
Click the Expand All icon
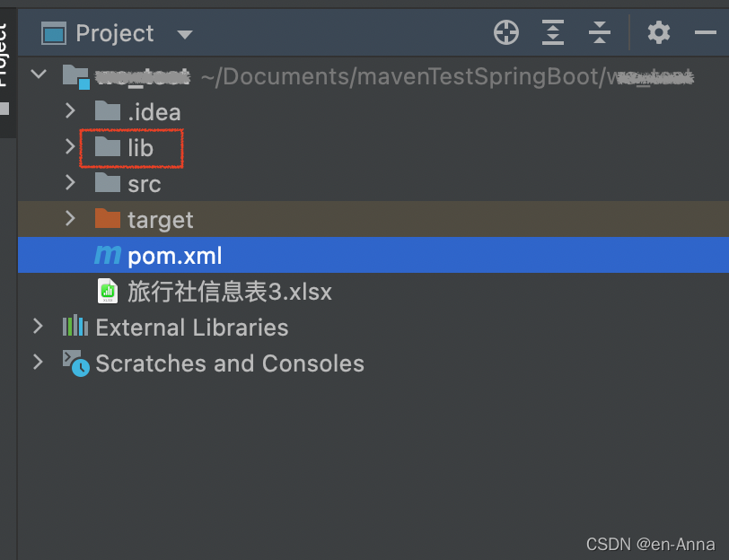553,32
